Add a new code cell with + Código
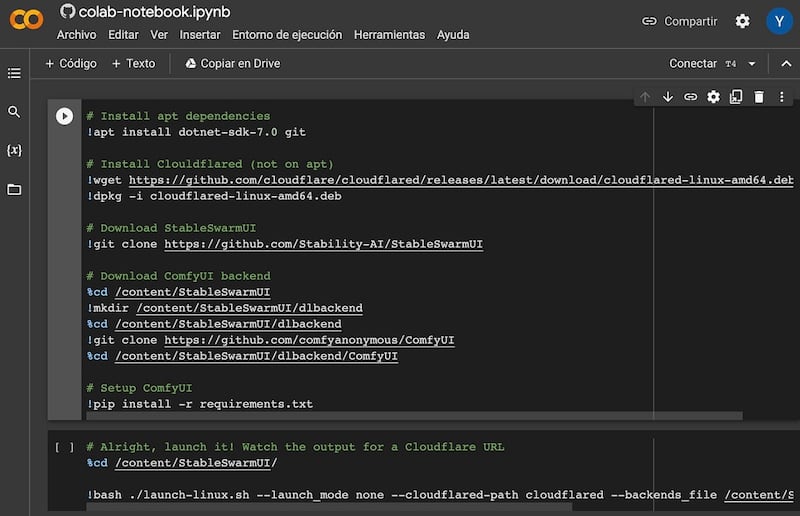This screenshot has height=516, width=800. click(x=71, y=63)
